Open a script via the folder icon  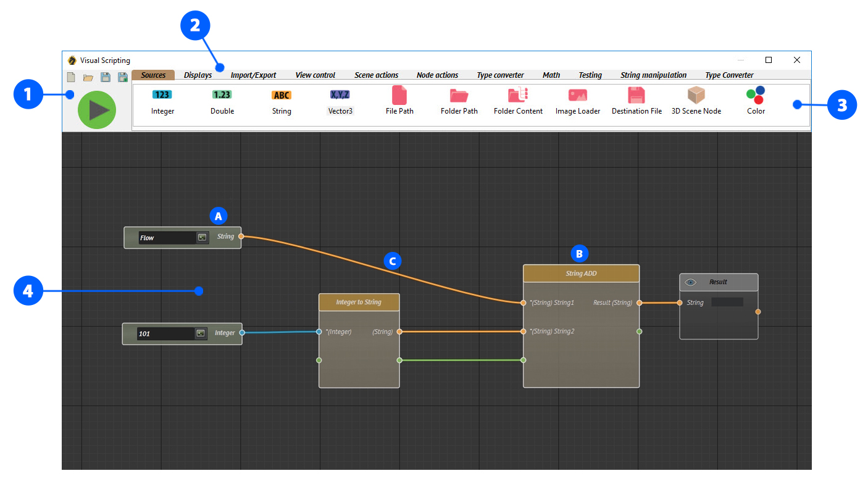(x=88, y=78)
